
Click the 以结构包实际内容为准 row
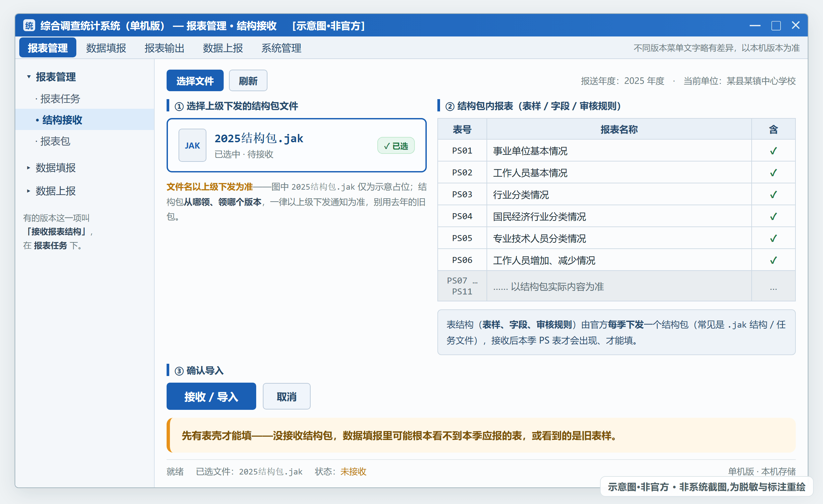coord(617,286)
